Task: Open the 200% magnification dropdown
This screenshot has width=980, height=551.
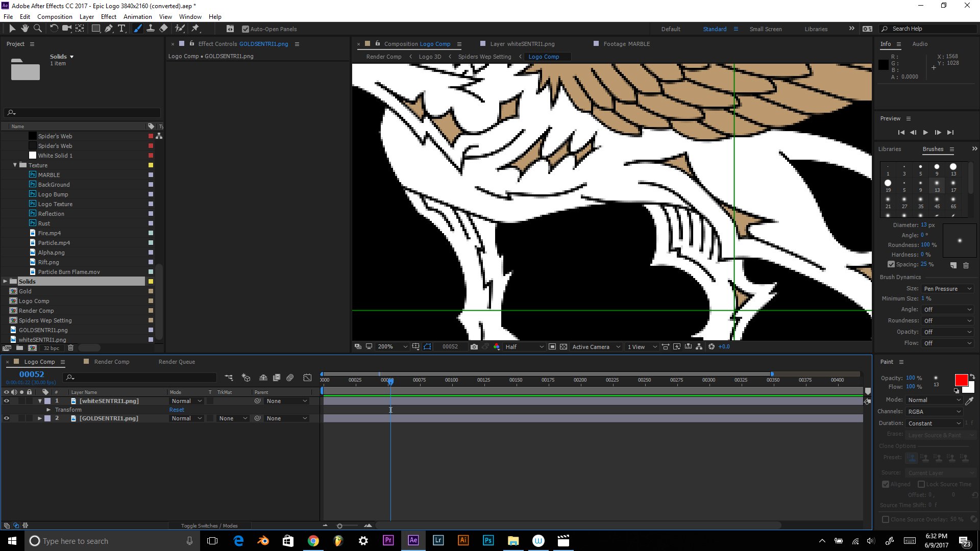Action: point(392,347)
